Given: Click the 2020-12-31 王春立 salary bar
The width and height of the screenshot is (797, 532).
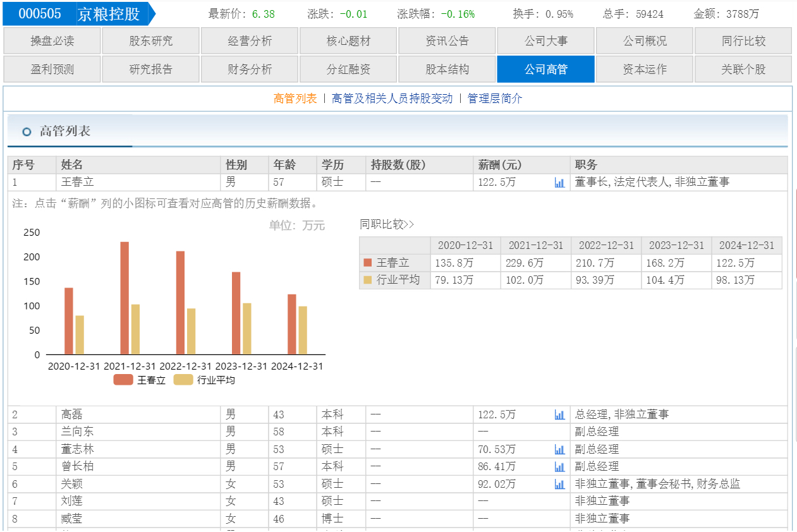Looking at the screenshot, I should coord(68,321).
